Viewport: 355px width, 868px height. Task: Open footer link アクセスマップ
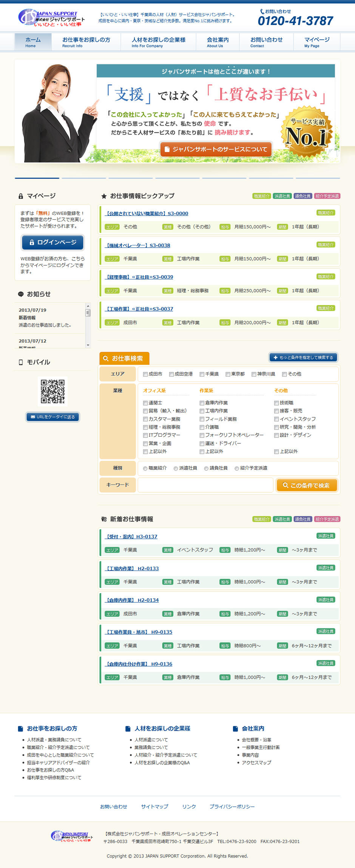point(256,763)
